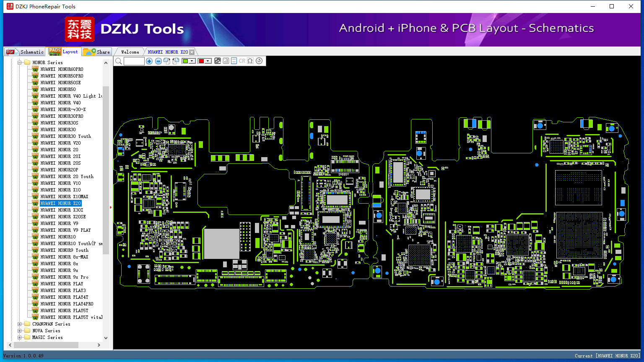
Task: Minimize the DZKJ PhoneRepair Tools window
Action: pyautogui.click(x=593, y=6)
